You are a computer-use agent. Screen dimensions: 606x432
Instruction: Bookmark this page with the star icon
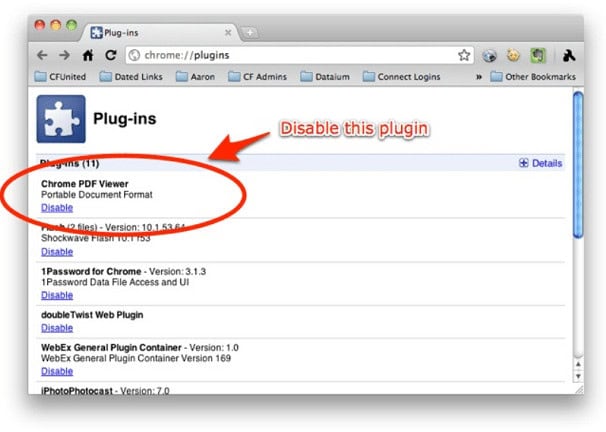[464, 55]
